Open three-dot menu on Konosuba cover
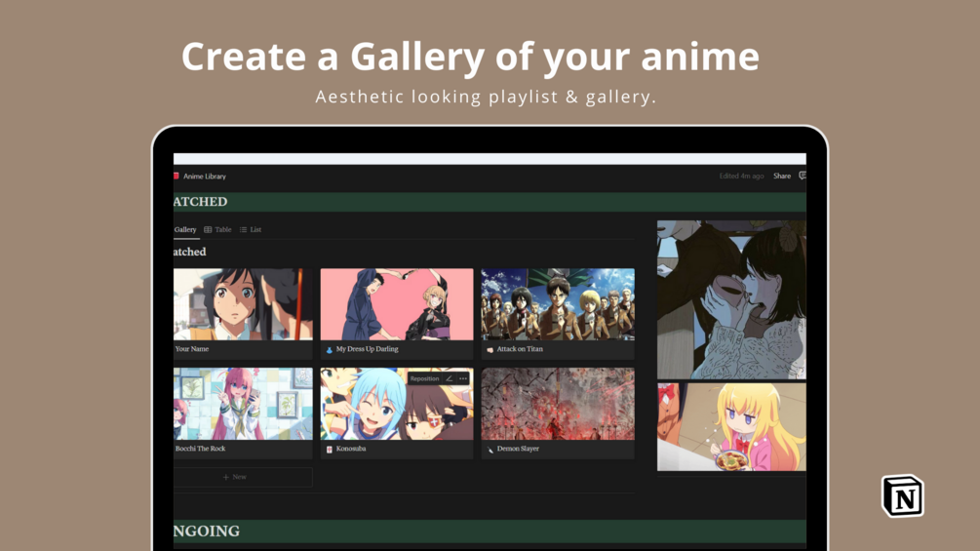Viewport: 980px width, 551px height. coord(463,378)
